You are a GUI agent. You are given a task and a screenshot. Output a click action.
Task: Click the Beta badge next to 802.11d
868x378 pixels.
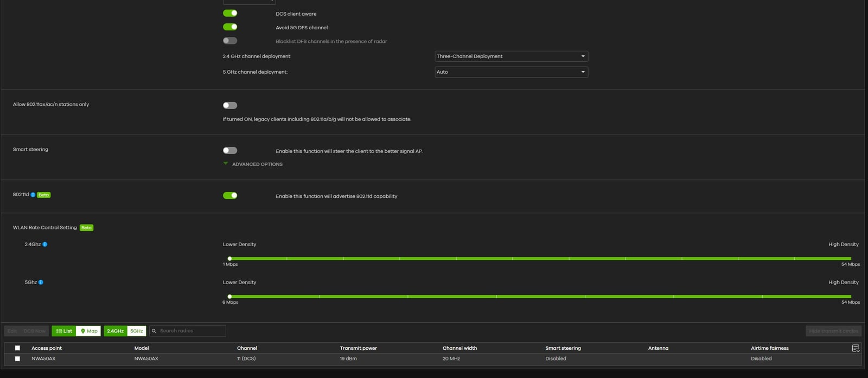point(44,195)
